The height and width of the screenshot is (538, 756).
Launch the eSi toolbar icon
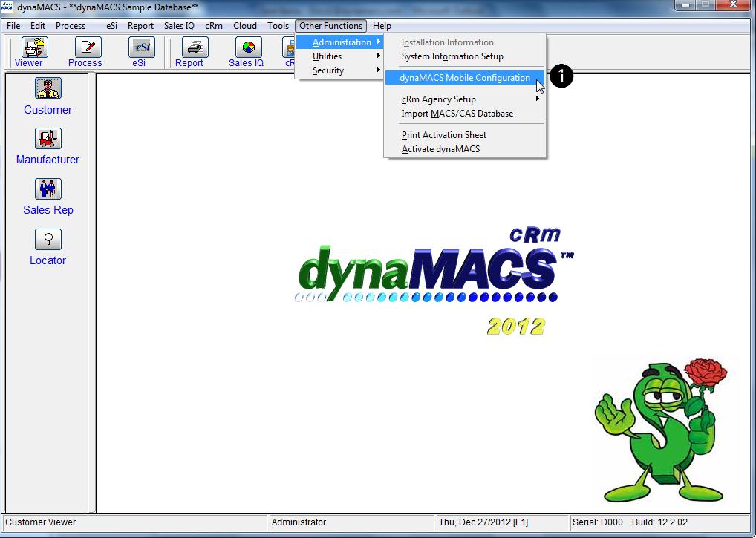point(141,47)
